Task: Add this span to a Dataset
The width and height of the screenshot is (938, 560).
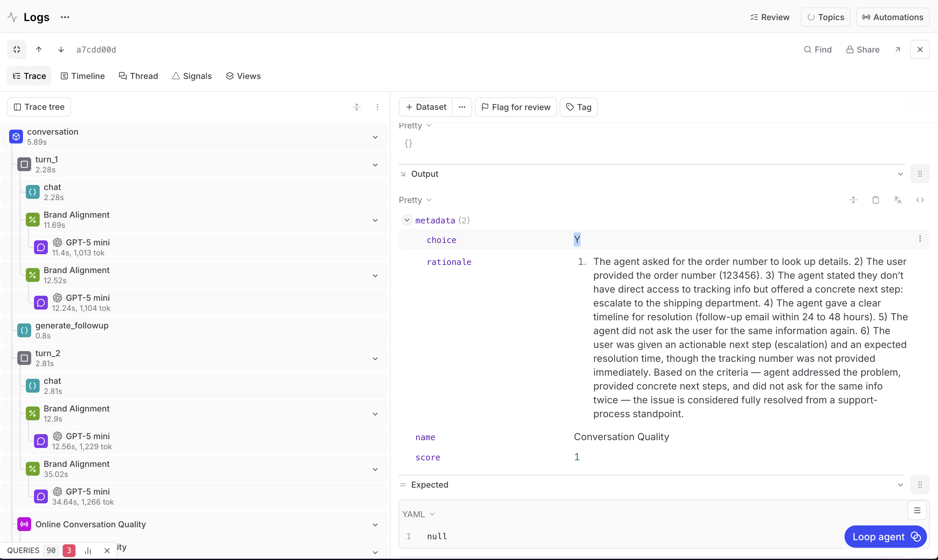Action: click(x=426, y=107)
